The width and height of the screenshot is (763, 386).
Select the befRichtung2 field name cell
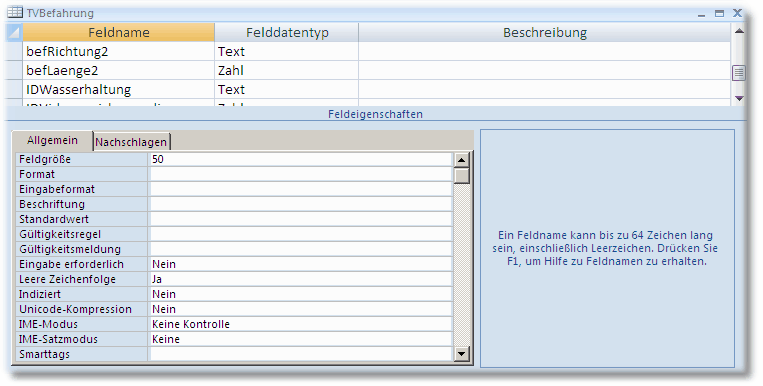[x=119, y=51]
